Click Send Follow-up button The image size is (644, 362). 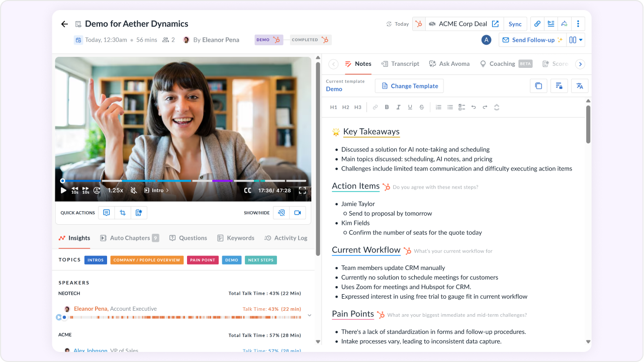click(x=532, y=40)
